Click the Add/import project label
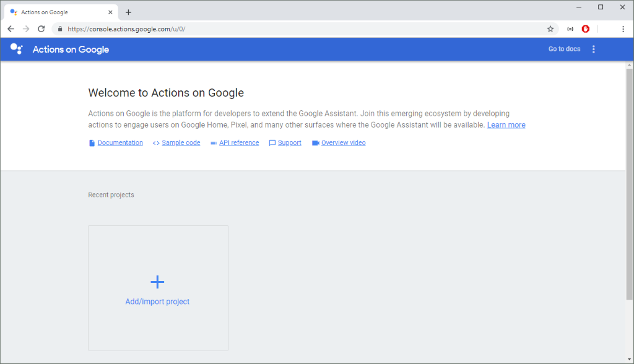The width and height of the screenshot is (634, 364). (157, 301)
